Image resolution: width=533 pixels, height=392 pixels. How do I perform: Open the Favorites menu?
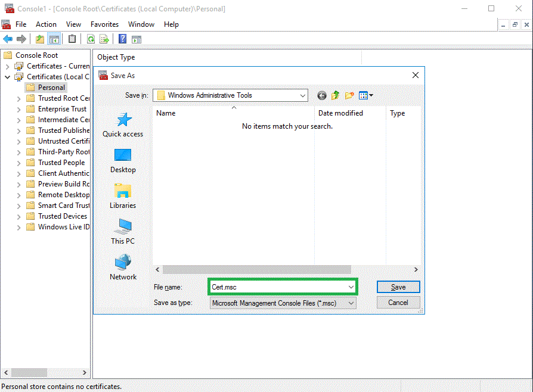[x=104, y=24]
